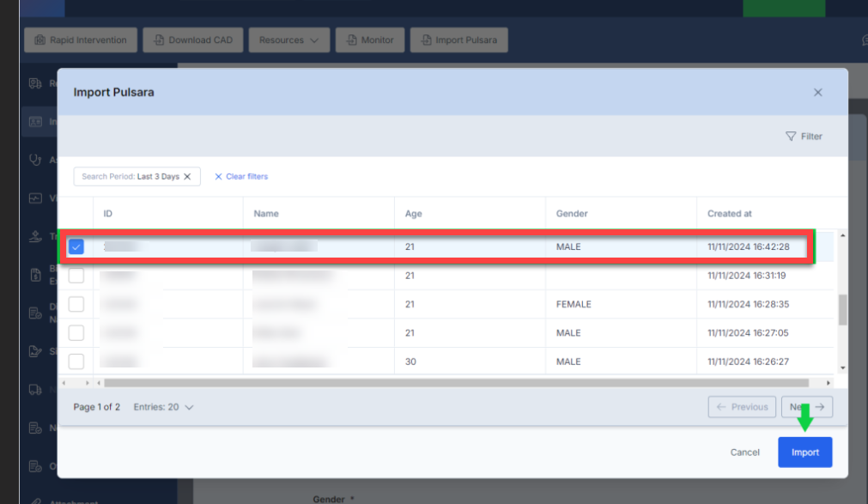Click the vertical table scrollbar thumb
Image resolution: width=868 pixels, height=504 pixels.
842,309
